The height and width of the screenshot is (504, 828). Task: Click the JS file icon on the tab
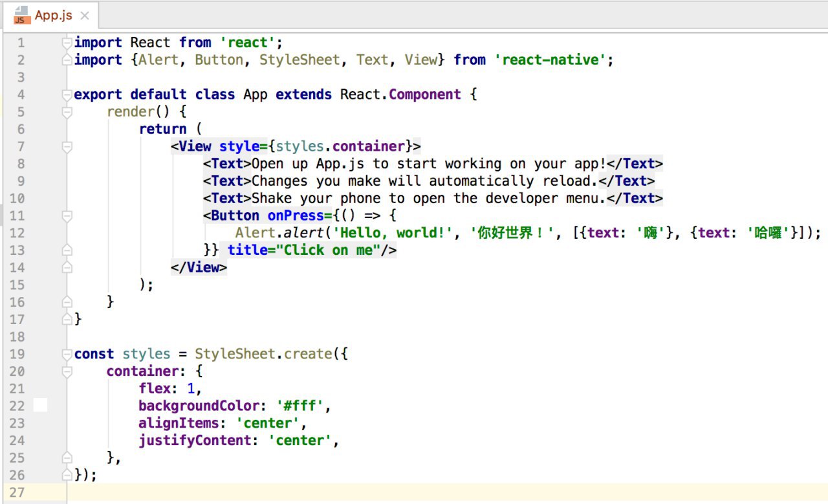[x=21, y=14]
